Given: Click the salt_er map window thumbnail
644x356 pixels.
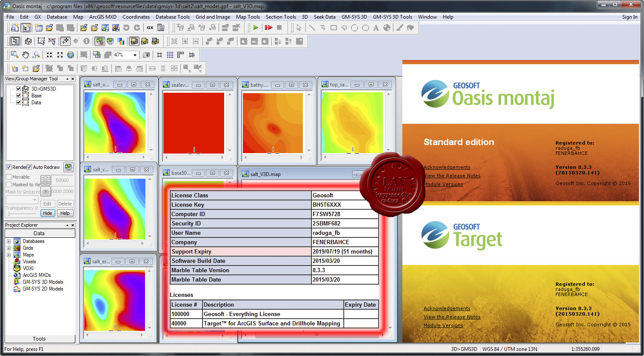Looking at the screenshot, I should (115, 300).
